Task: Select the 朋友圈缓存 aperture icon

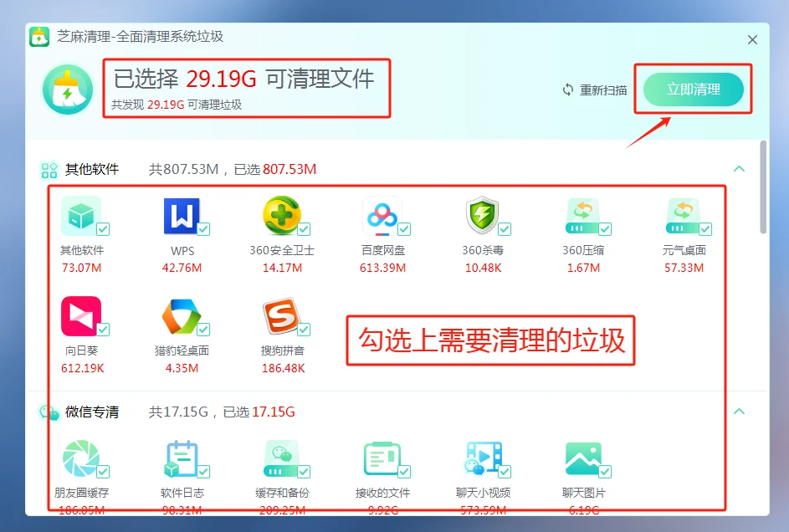Action: pyautogui.click(x=81, y=458)
